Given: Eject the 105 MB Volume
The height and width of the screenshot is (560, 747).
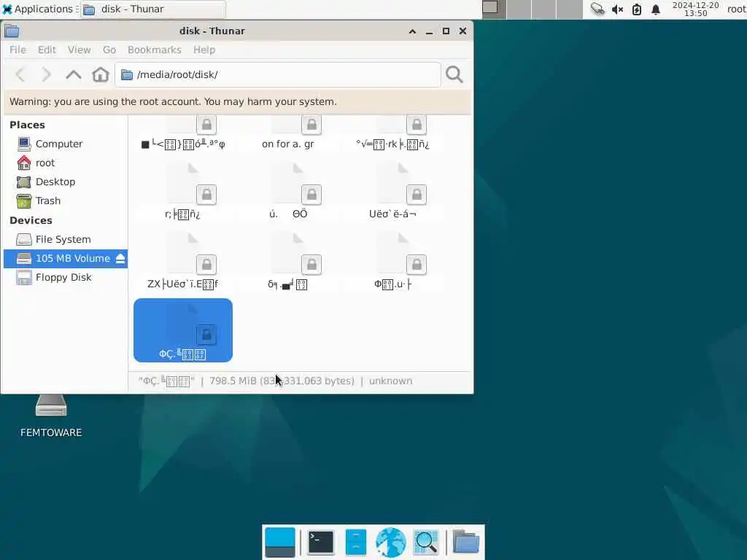Looking at the screenshot, I should pyautogui.click(x=120, y=259).
